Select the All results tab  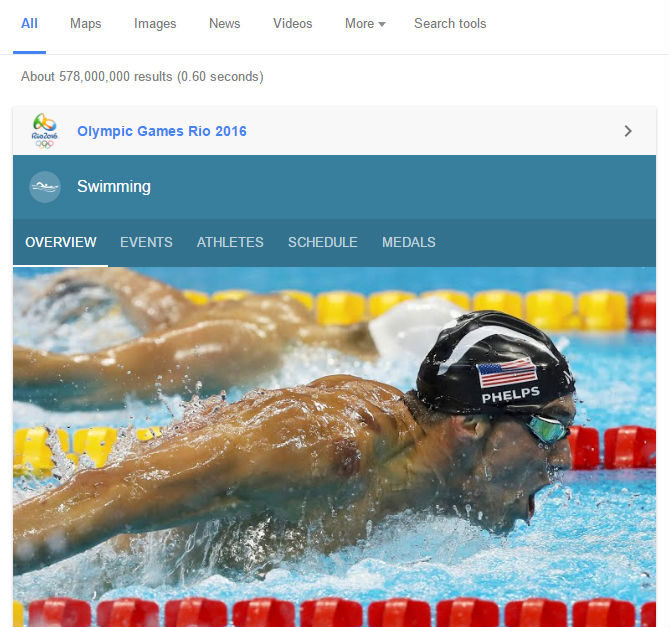[x=29, y=24]
